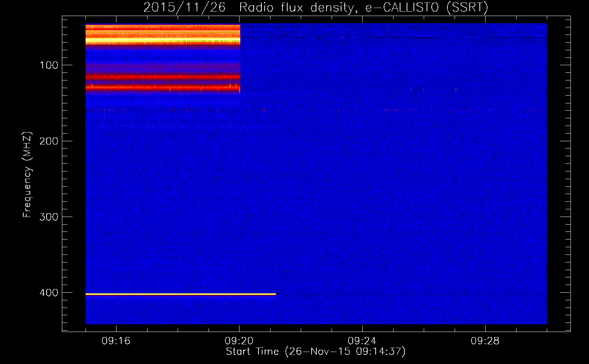Click the plot title 'Radio flux density, e-CALLISTO (SSRT)'

[363, 7]
